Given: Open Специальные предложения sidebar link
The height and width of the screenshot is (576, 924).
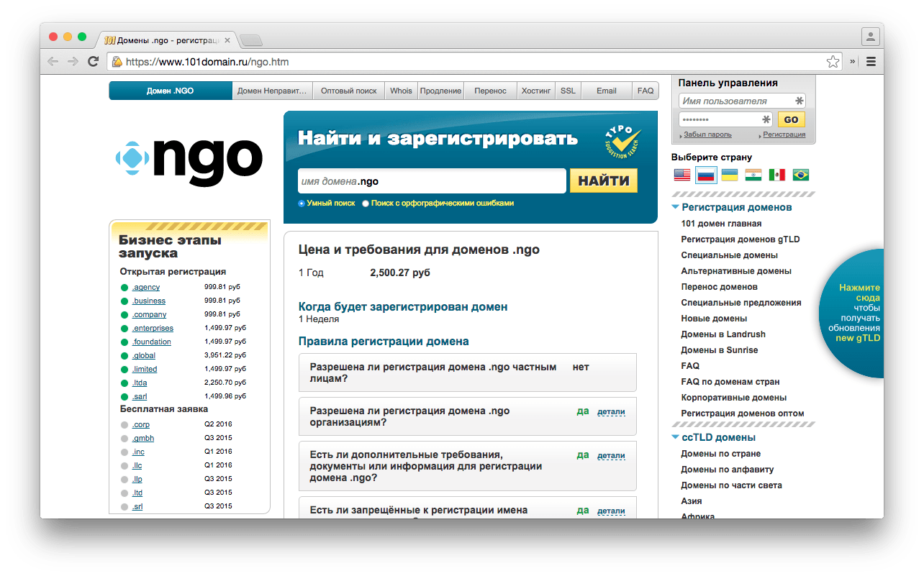Looking at the screenshot, I should 741,303.
